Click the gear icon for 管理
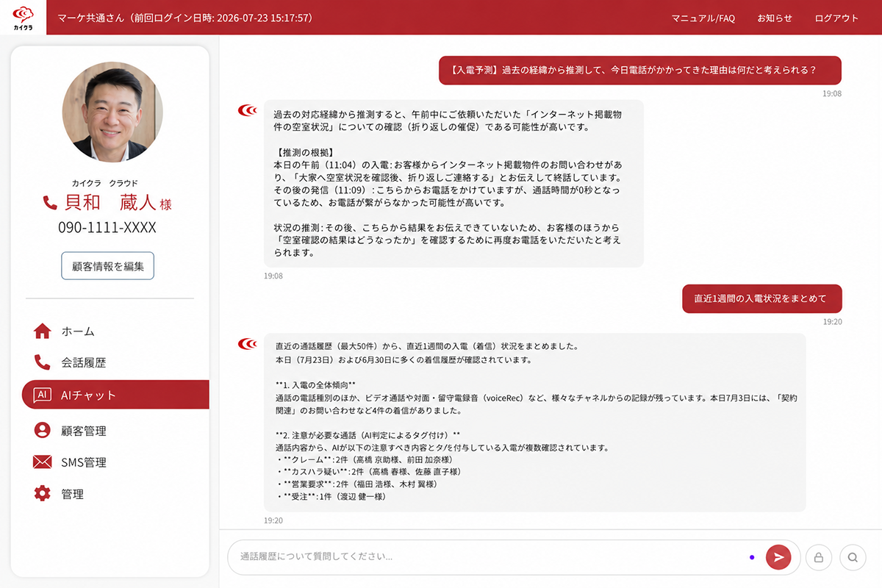Viewport: 882px width, 588px height. 43,494
